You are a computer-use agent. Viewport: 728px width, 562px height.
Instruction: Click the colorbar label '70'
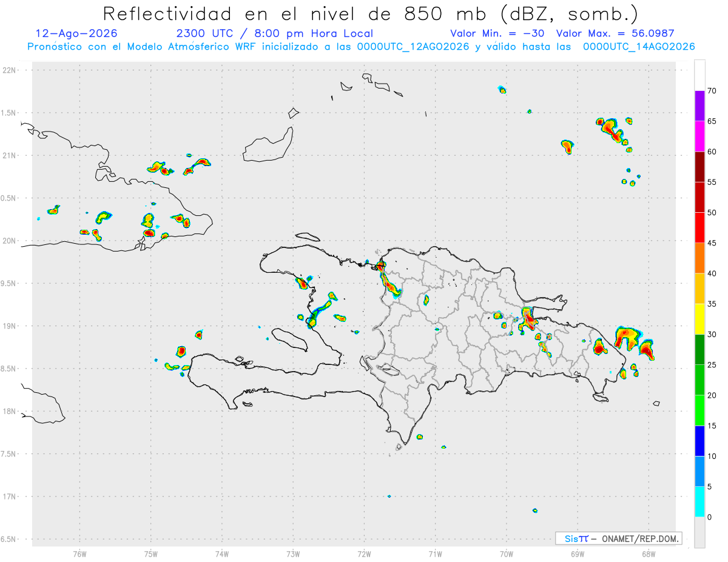(712, 91)
